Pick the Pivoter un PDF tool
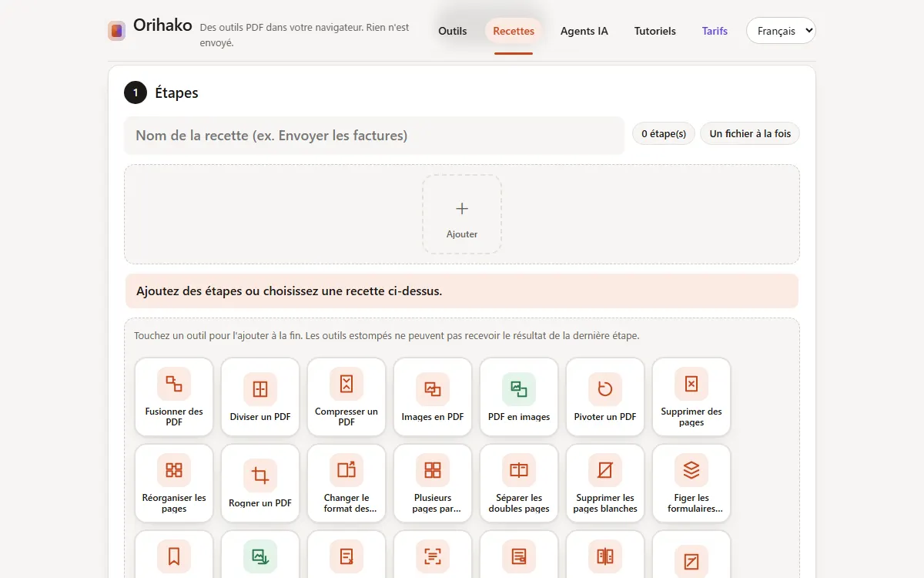 (x=605, y=397)
